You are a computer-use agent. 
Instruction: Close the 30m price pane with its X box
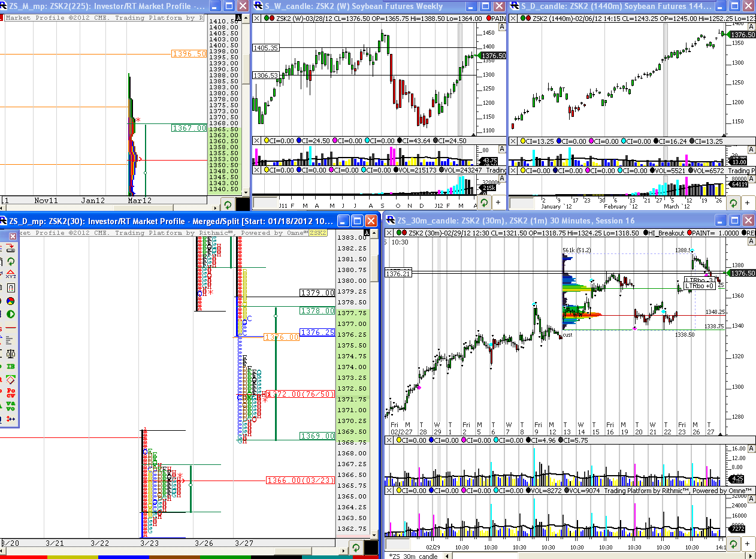(390, 233)
